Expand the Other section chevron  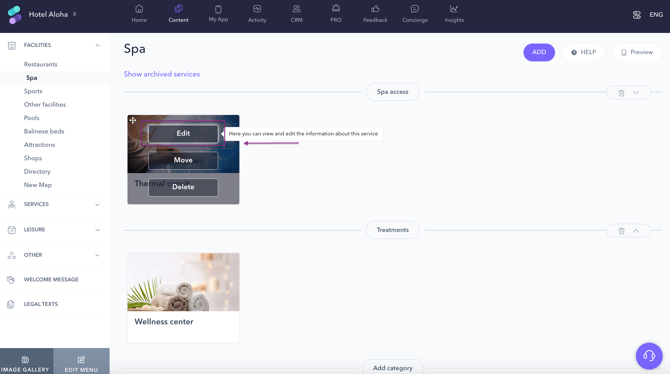coord(97,255)
